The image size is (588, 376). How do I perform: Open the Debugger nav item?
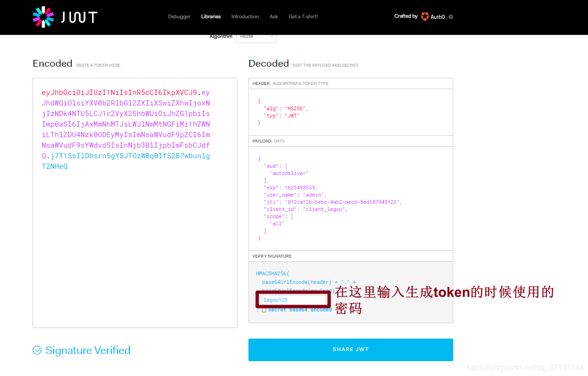[179, 16]
